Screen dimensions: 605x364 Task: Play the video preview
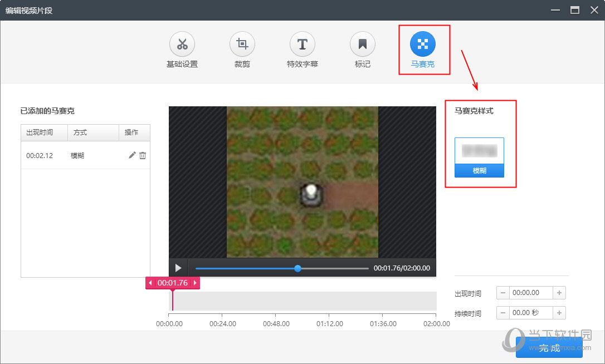point(178,268)
